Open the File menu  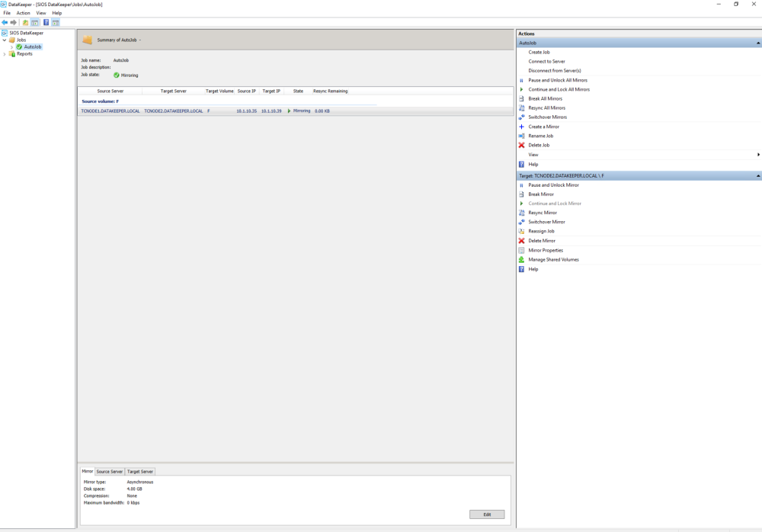pos(7,13)
